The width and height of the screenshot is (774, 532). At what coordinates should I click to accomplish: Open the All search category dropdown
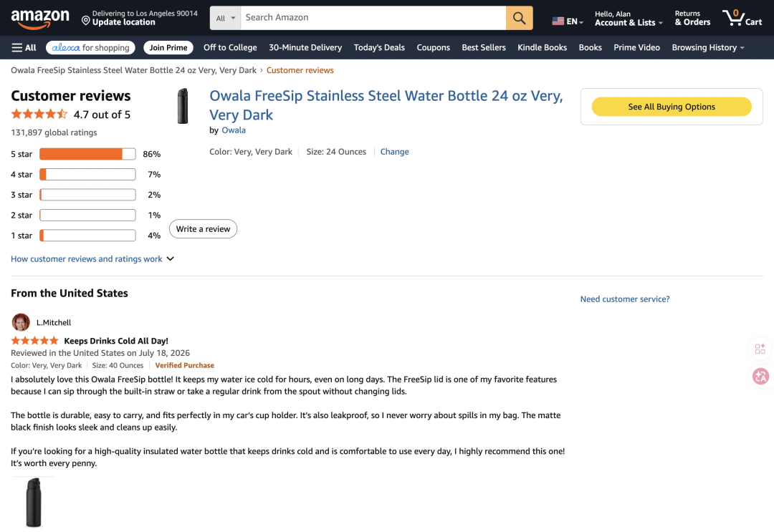225,18
